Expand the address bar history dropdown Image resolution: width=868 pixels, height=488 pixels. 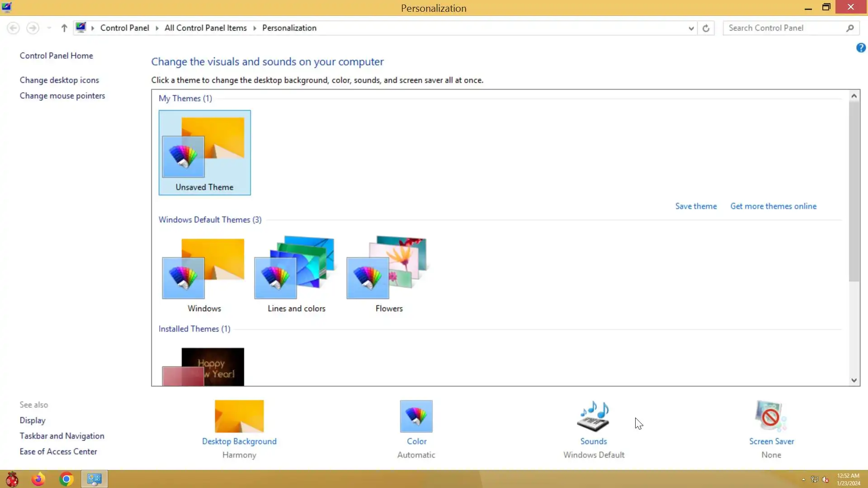[x=691, y=28]
